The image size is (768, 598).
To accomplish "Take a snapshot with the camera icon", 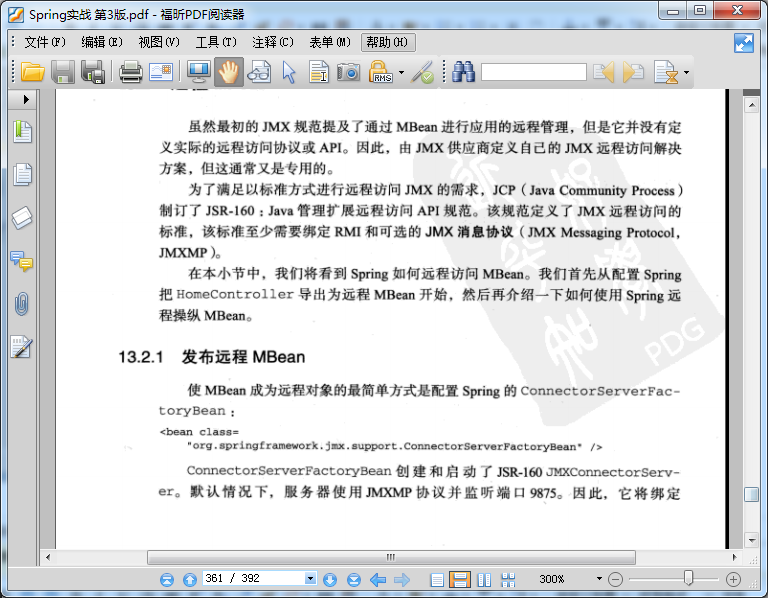I will (x=348, y=72).
